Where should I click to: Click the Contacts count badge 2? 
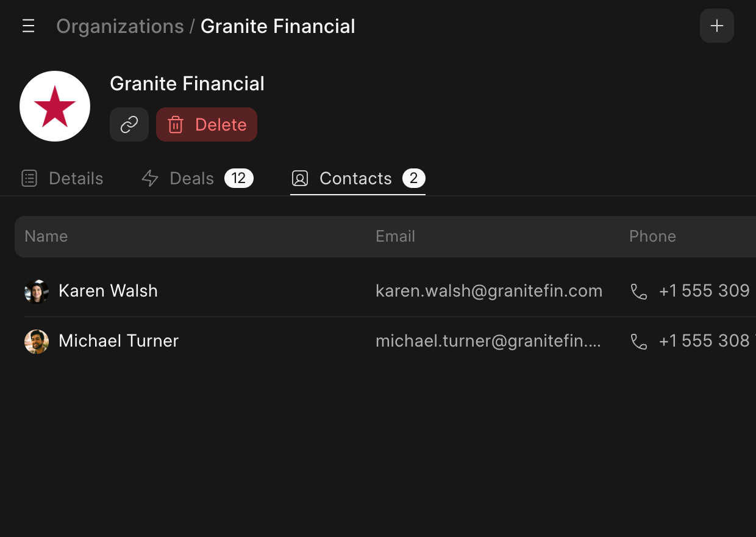coord(413,178)
